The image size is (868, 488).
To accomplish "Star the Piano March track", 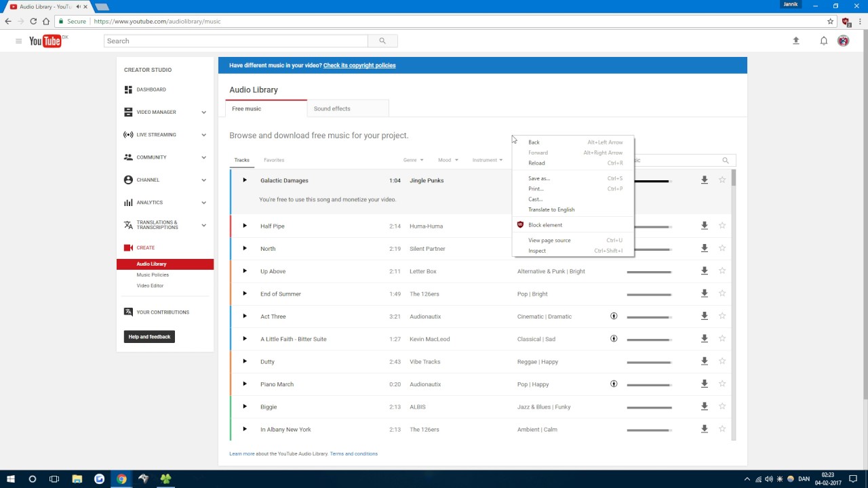I will (x=722, y=384).
